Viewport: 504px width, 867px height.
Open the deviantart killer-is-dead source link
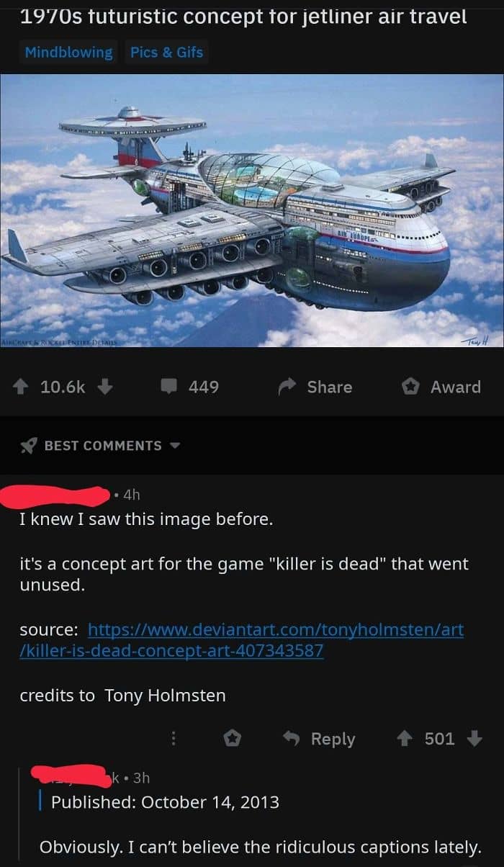tap(242, 640)
